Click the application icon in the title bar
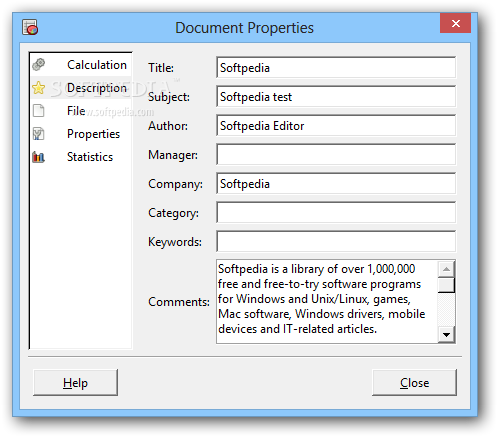 click(x=30, y=27)
